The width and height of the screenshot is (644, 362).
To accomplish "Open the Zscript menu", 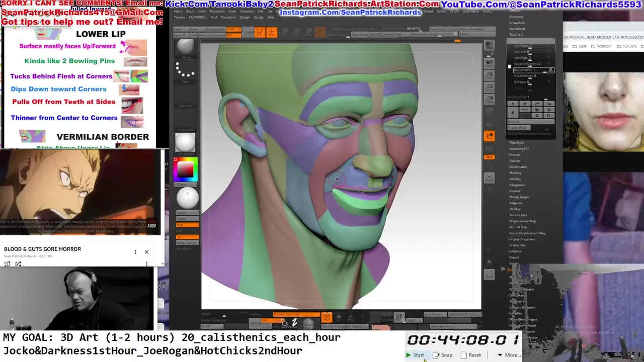I will 259,17.
